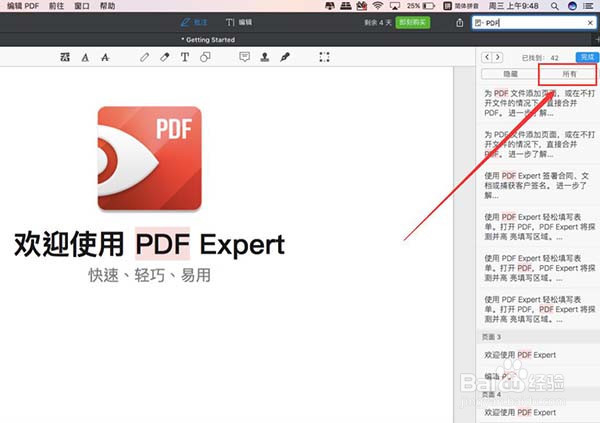Click the 页面 4 section header
The width and height of the screenshot is (600, 423).
pos(538,394)
